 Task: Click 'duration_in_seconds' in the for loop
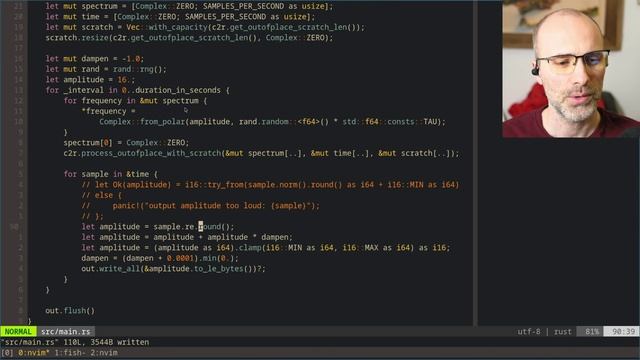[x=178, y=90]
